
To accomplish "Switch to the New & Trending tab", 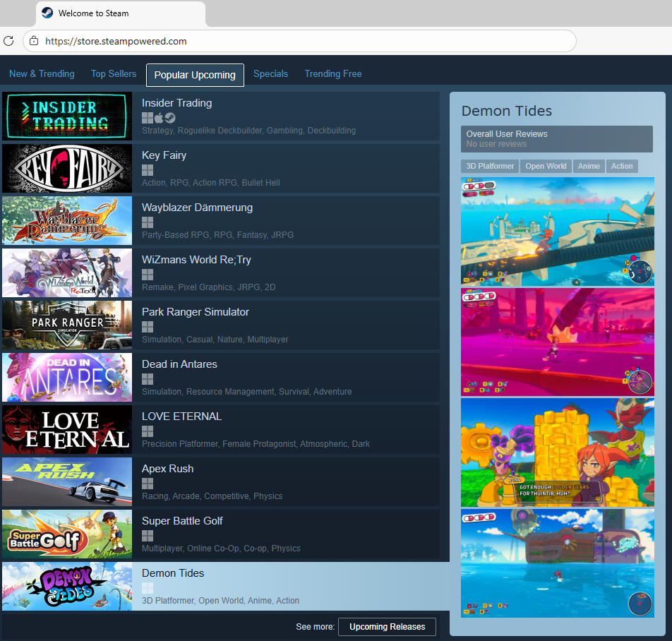I will (42, 74).
